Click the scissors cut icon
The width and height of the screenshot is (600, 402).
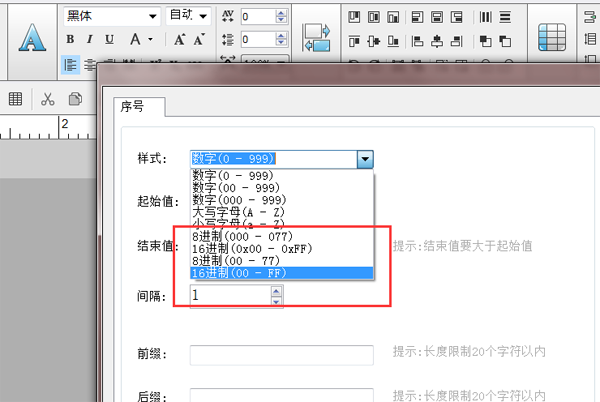click(47, 99)
